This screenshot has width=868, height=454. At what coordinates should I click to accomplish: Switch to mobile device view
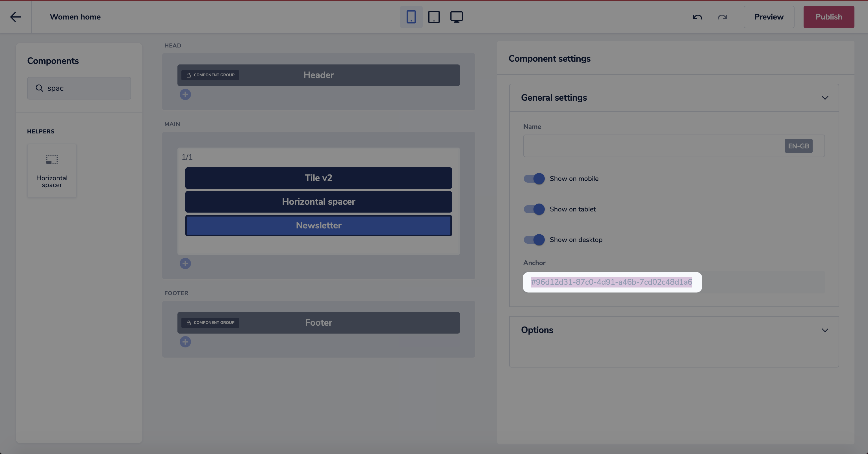coord(411,17)
